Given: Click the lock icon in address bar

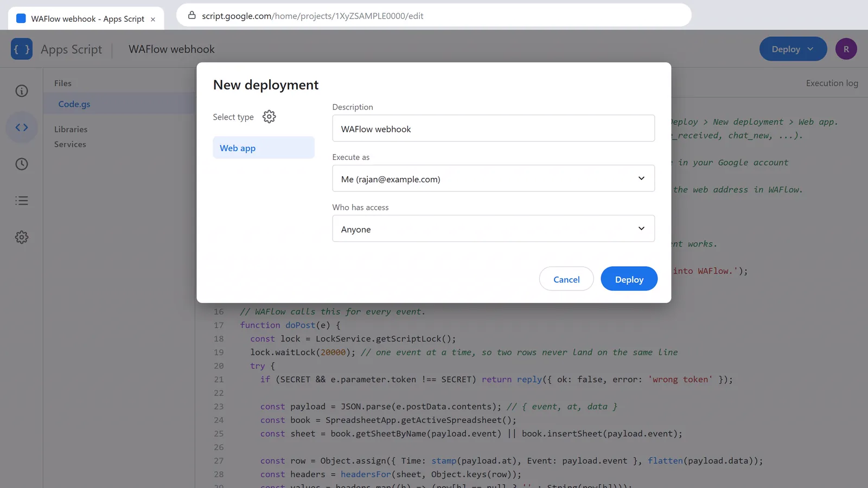Looking at the screenshot, I should point(192,16).
